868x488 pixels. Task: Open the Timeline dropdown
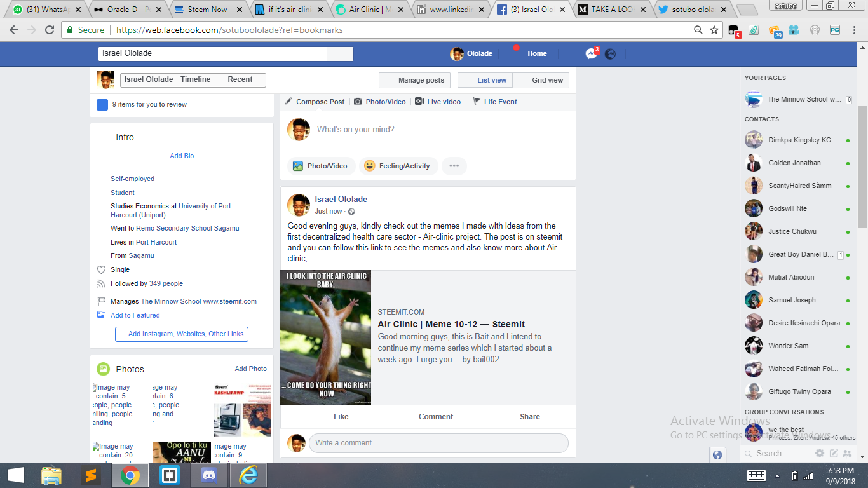[x=200, y=79]
